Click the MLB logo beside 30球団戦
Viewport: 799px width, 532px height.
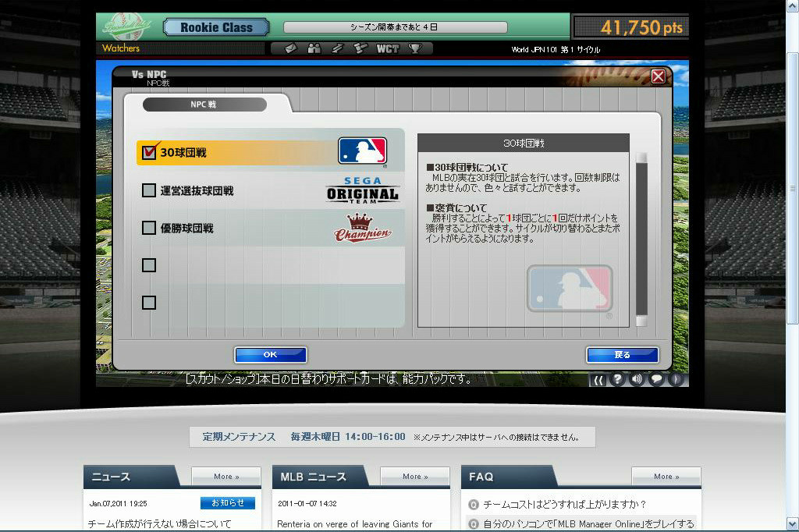tap(362, 151)
